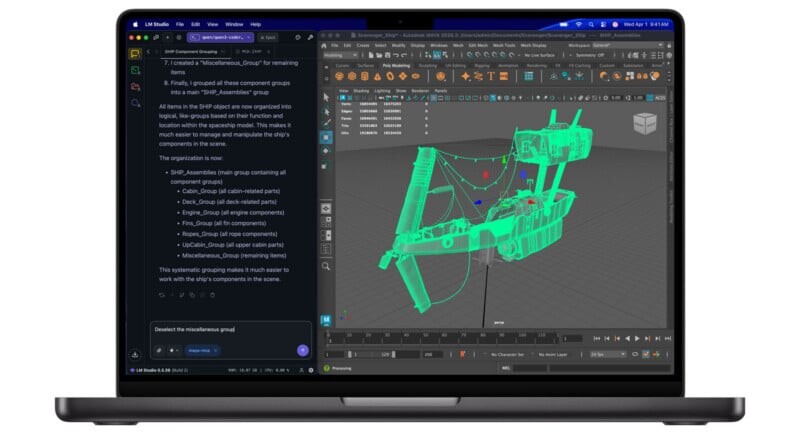Image resolution: width=800 pixels, height=436 pixels.
Task: Open the Mesh Tools menu in Maya
Action: click(x=504, y=45)
